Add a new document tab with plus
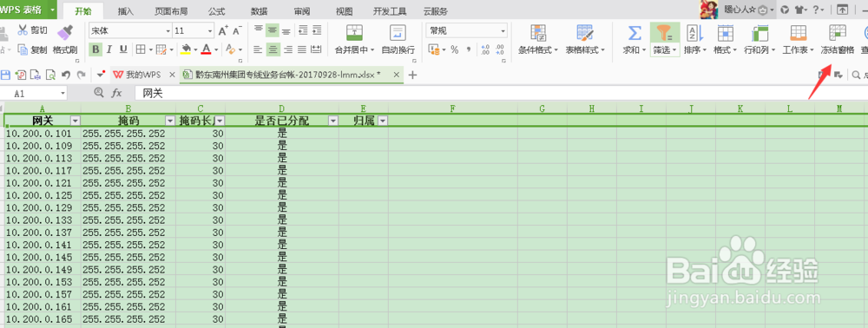 pos(411,75)
